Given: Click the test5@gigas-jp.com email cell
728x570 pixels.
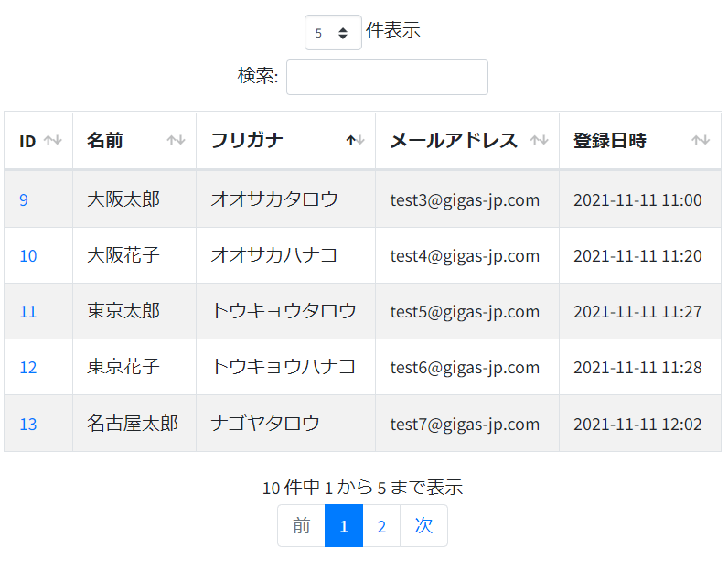Looking at the screenshot, I should 467,312.
